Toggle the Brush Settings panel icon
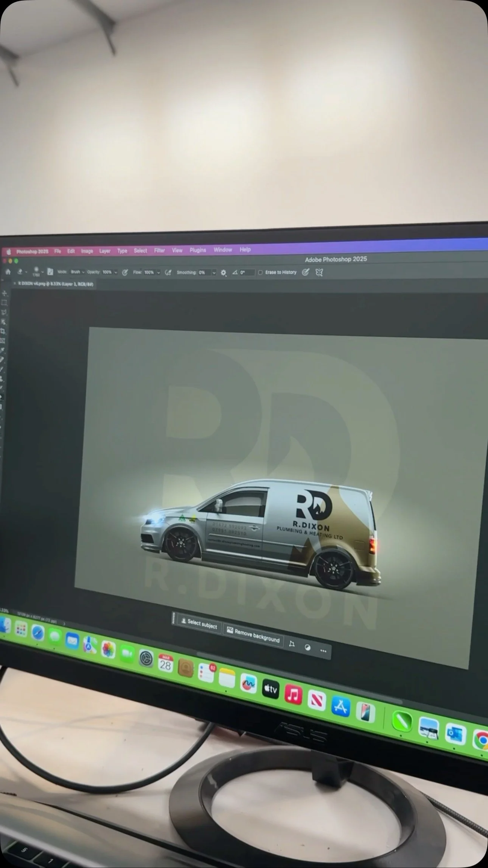The image size is (488, 868). click(50, 272)
